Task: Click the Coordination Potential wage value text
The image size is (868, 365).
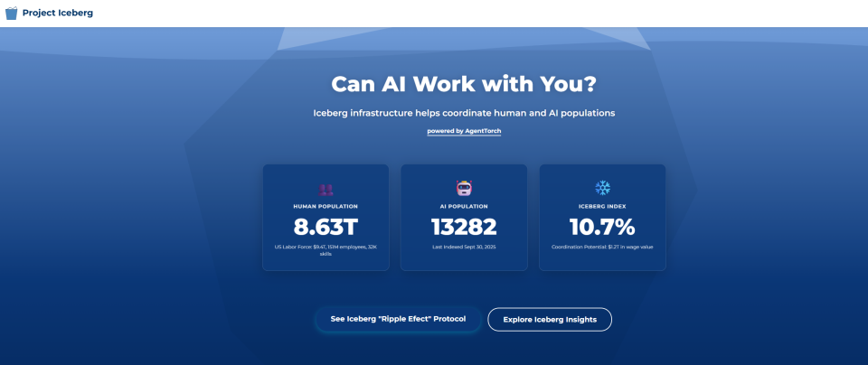Action: (602, 247)
